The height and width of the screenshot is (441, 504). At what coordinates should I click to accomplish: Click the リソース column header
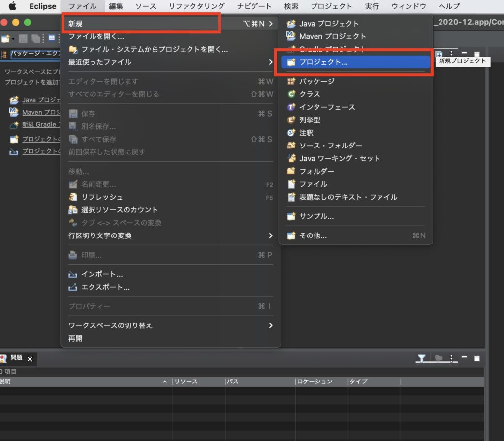click(199, 382)
